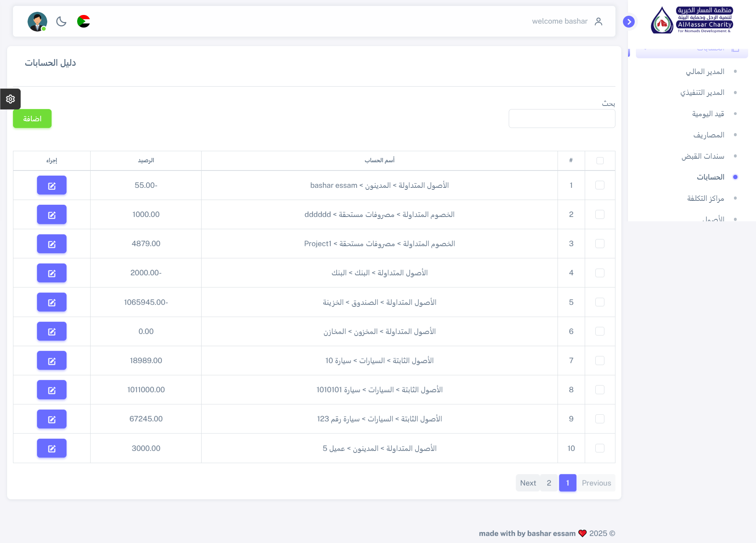Toggle dark mode moon icon
The height and width of the screenshot is (543, 756).
click(61, 21)
